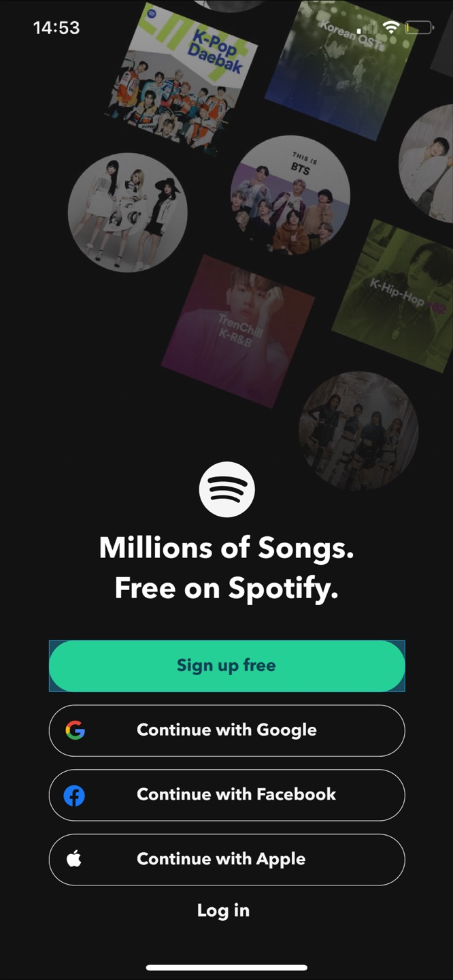
Task: Click the Google logo icon
Action: (75, 730)
